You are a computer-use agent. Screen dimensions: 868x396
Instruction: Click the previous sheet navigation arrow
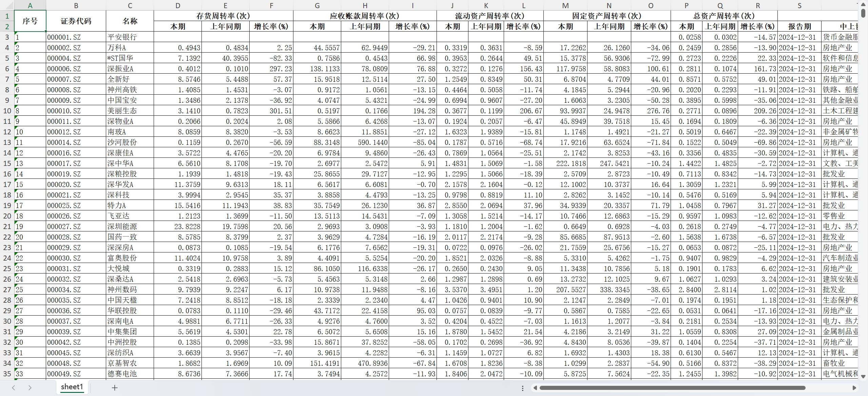pyautogui.click(x=14, y=388)
